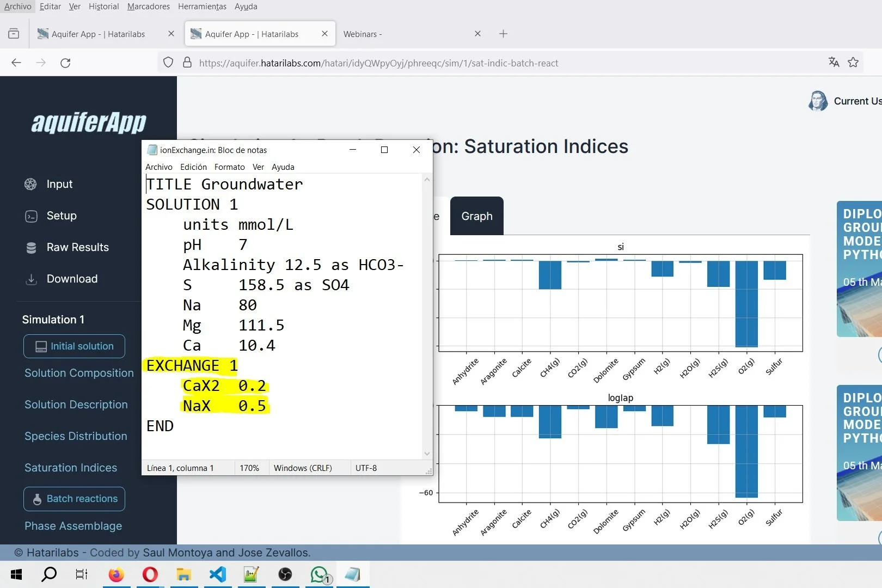Open the translate page icon
This screenshot has height=588, width=882.
tap(834, 63)
